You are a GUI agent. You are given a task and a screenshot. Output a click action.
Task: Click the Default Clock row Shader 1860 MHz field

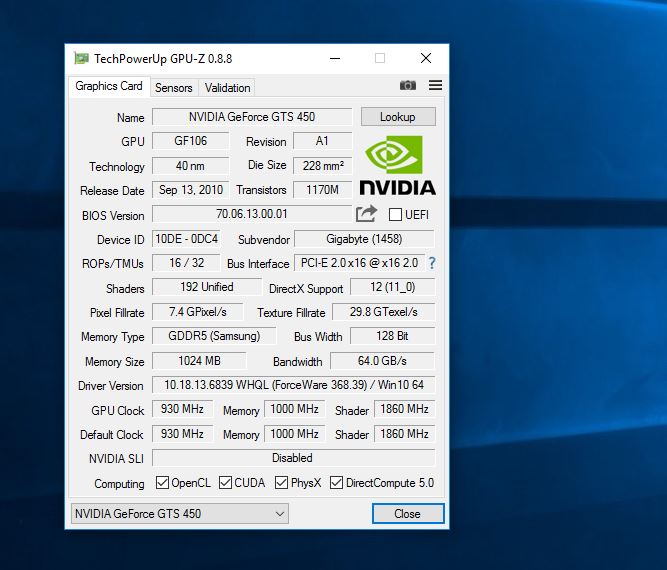pyautogui.click(x=404, y=433)
